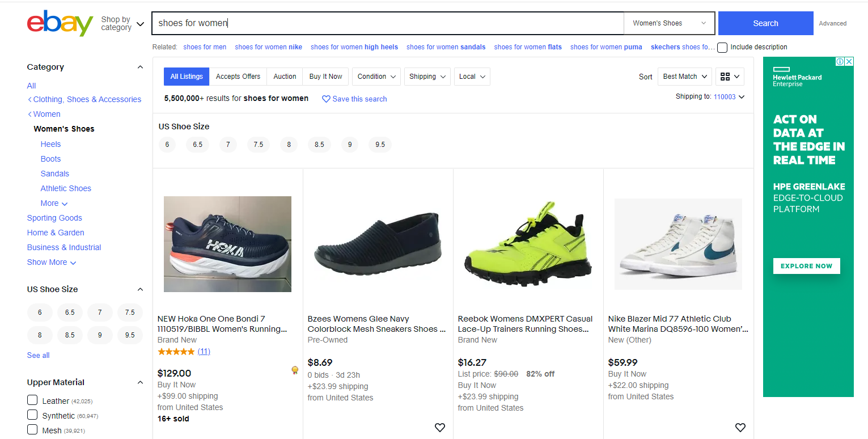
Task: Check the Synthetic upper material filter
Action: [32, 415]
